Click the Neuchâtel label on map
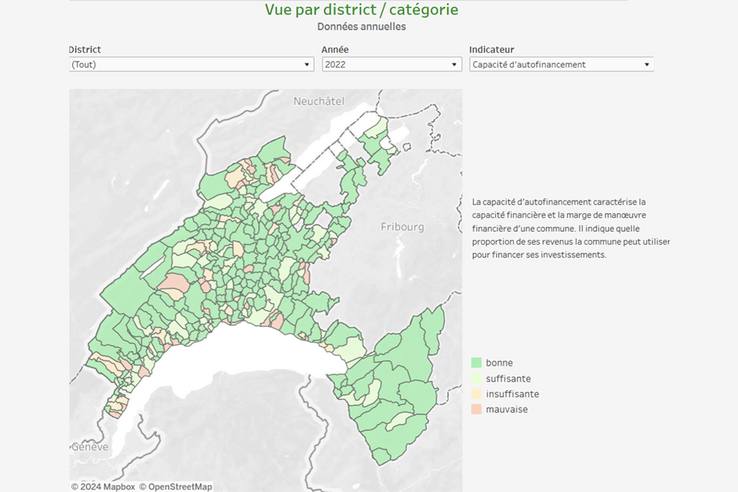The image size is (738, 492). pos(319,101)
